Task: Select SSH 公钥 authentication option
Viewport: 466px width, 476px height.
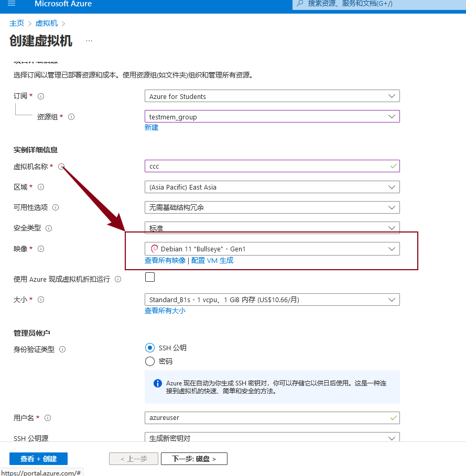Action: click(x=150, y=348)
